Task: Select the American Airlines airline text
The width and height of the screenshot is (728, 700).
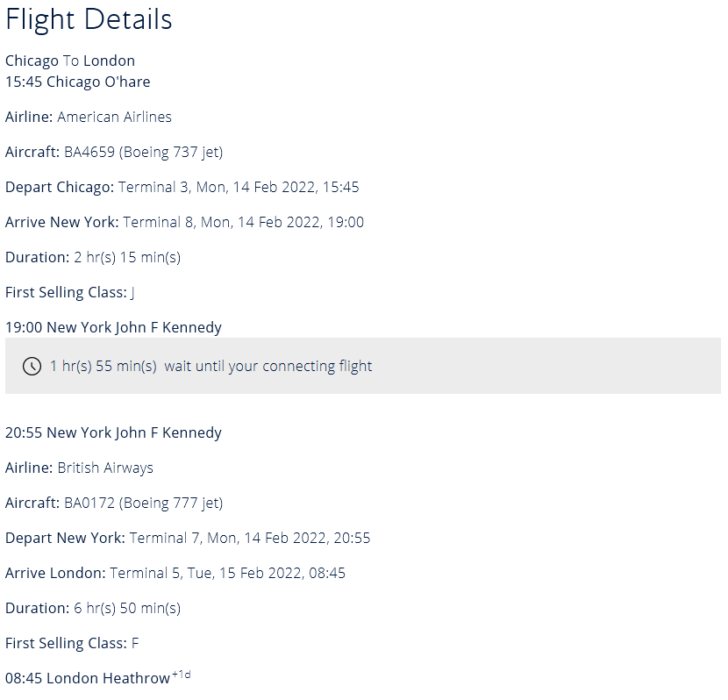Action: [114, 117]
